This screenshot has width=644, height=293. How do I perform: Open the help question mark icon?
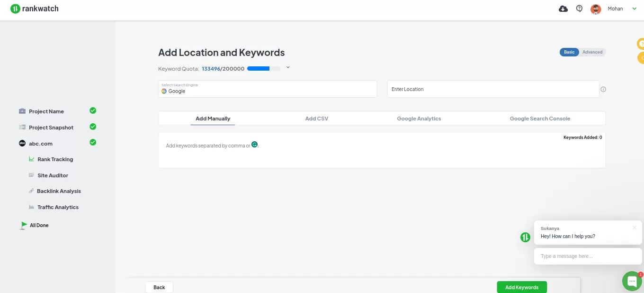pyautogui.click(x=579, y=9)
